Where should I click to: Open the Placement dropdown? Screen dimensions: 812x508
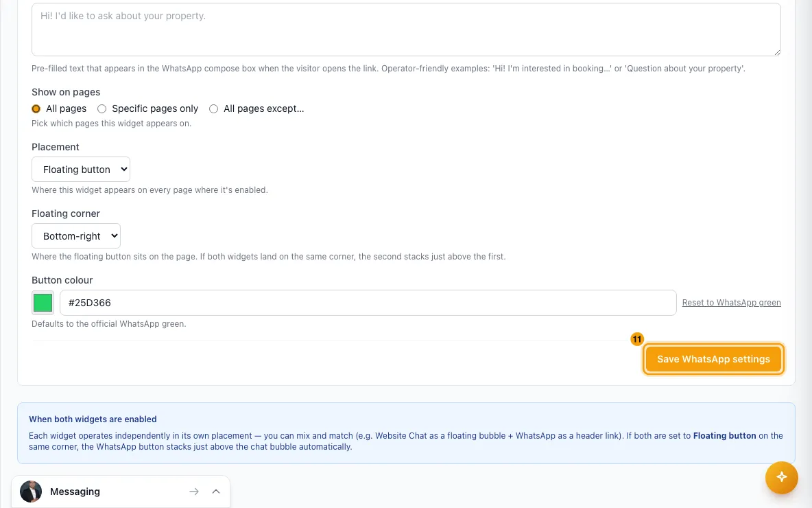click(81, 170)
